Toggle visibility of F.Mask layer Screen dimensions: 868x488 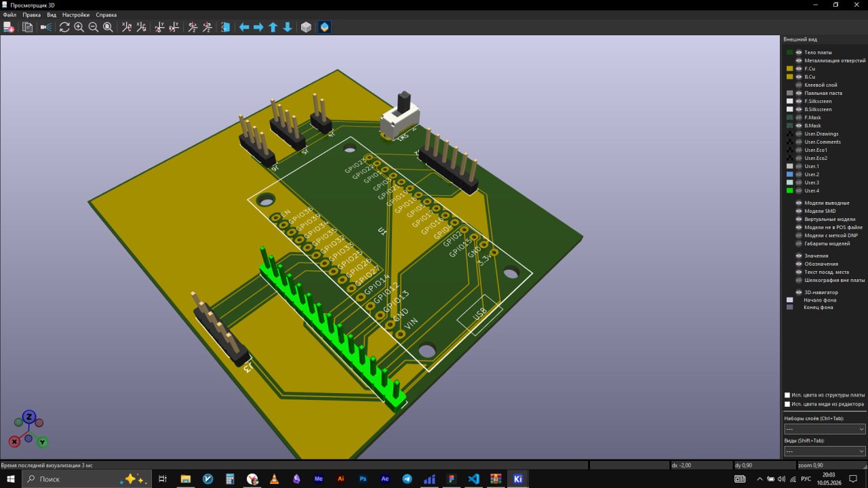point(799,117)
